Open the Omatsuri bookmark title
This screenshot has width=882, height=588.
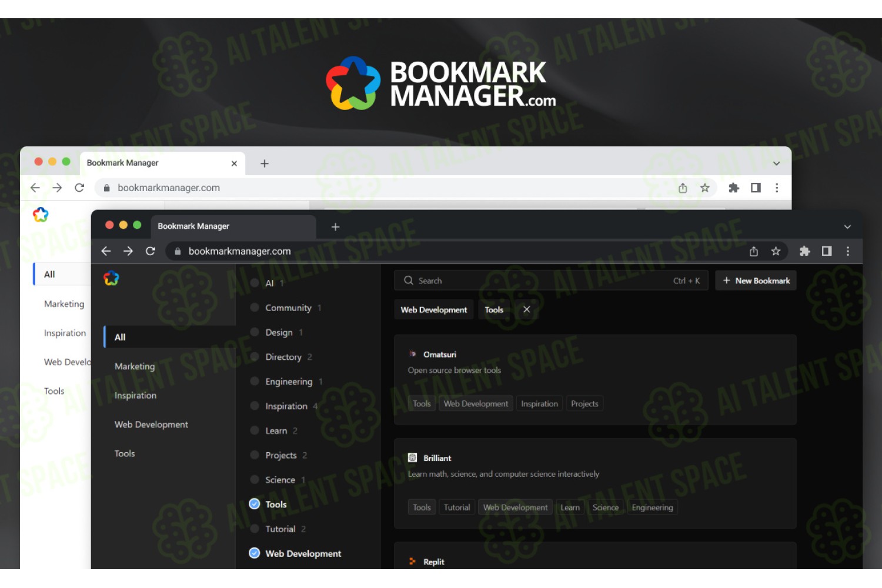(x=440, y=354)
